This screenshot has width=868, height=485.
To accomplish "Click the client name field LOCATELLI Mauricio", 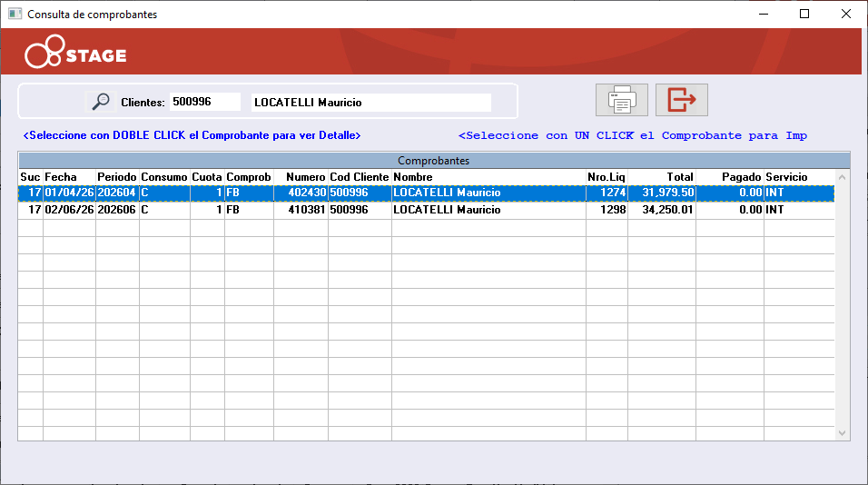I will pyautogui.click(x=370, y=103).
